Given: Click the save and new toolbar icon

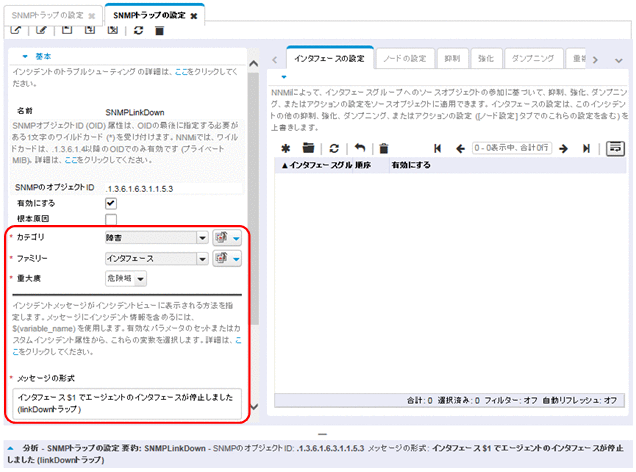Looking at the screenshot, I should 90,30.
